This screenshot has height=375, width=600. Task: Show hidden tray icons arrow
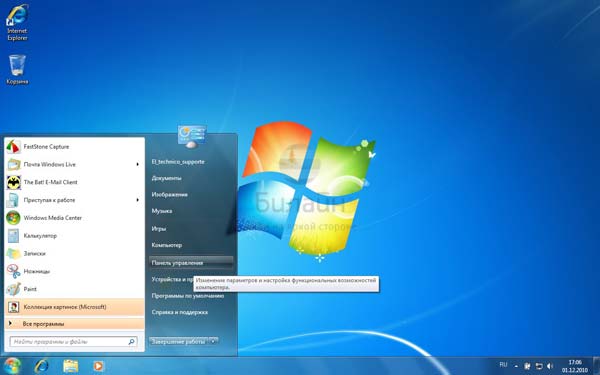click(516, 366)
